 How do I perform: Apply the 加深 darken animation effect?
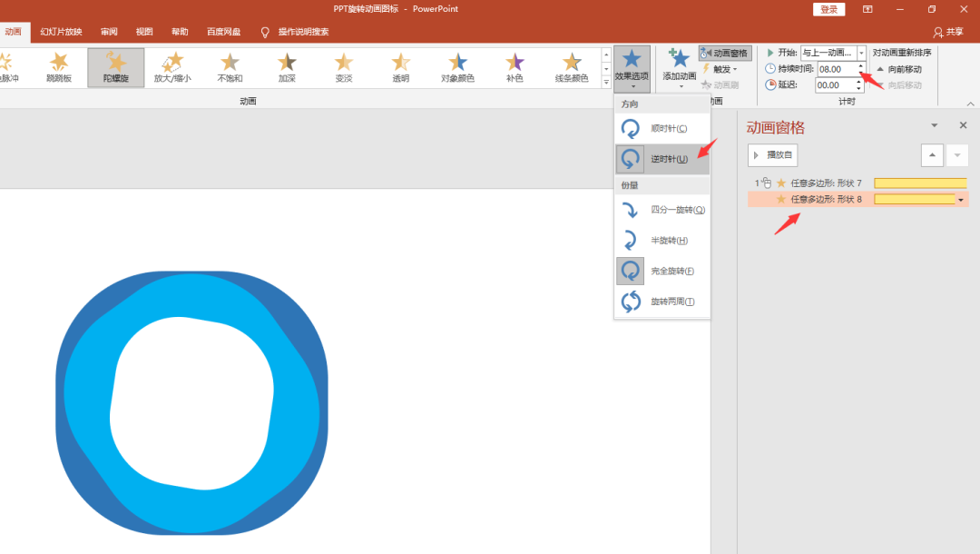(287, 67)
